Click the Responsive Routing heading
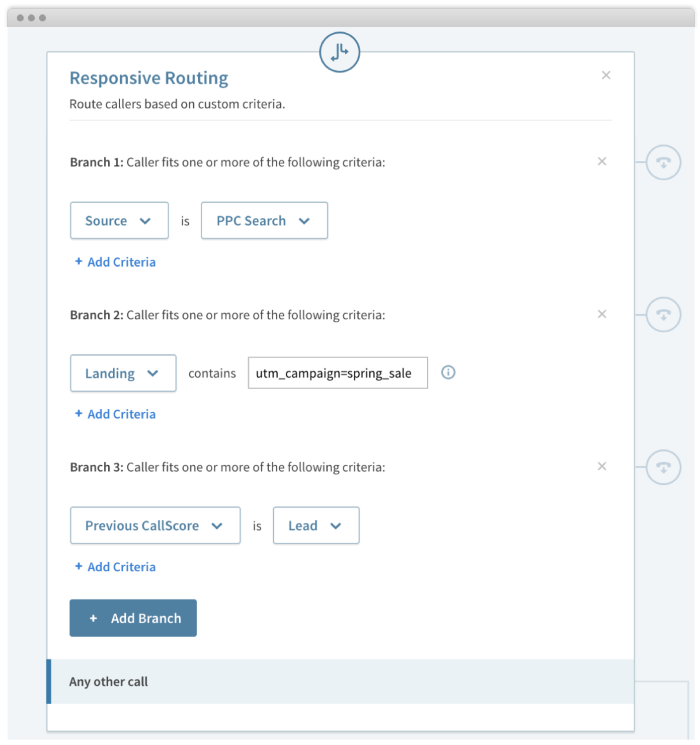Screen dimensions: 700x745 click(x=149, y=78)
